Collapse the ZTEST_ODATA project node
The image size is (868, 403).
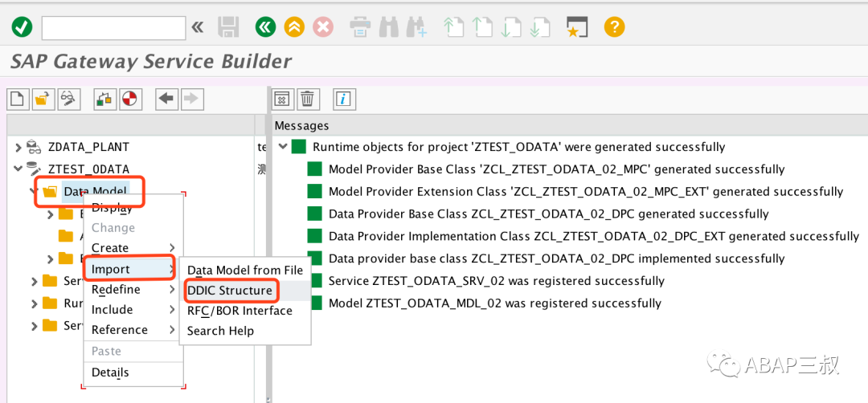point(18,169)
